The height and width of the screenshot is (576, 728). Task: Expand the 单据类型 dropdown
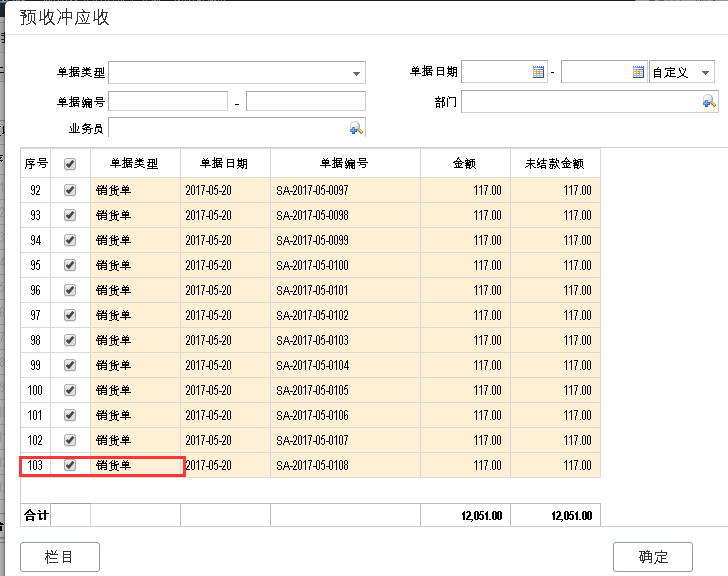pos(356,73)
